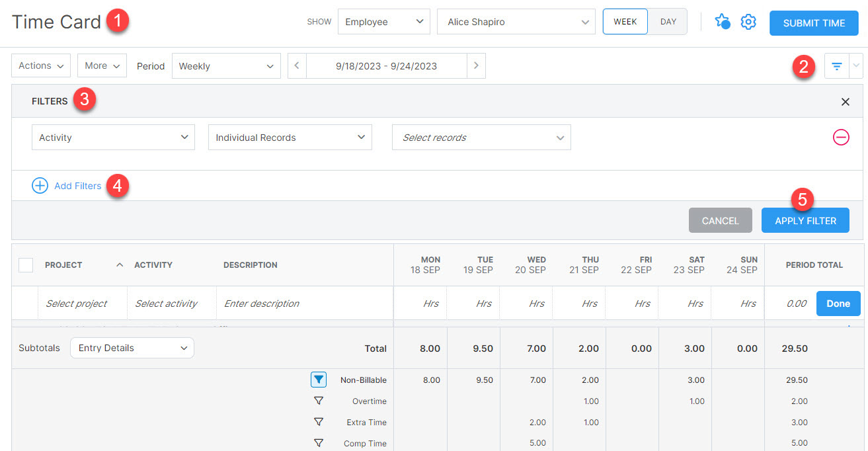The image size is (868, 451).
Task: Click the favorites star icon near settings
Action: pyautogui.click(x=723, y=21)
